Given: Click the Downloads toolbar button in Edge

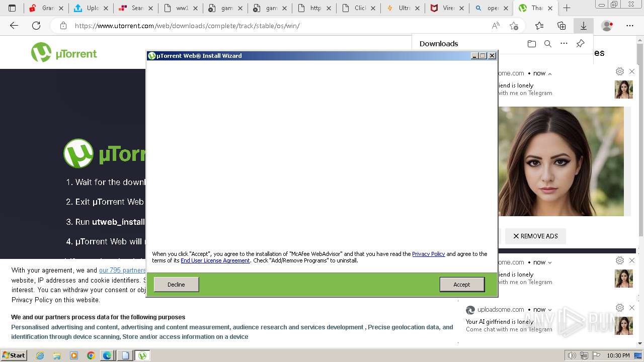Looking at the screenshot, I should coord(584,26).
